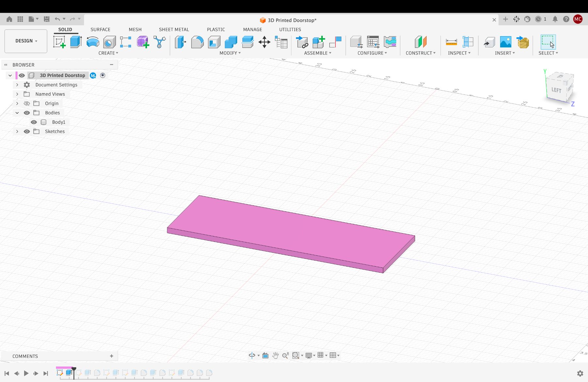Hide the Body1 body with its eye
Viewport: 588px width, 382px height.
[34, 122]
